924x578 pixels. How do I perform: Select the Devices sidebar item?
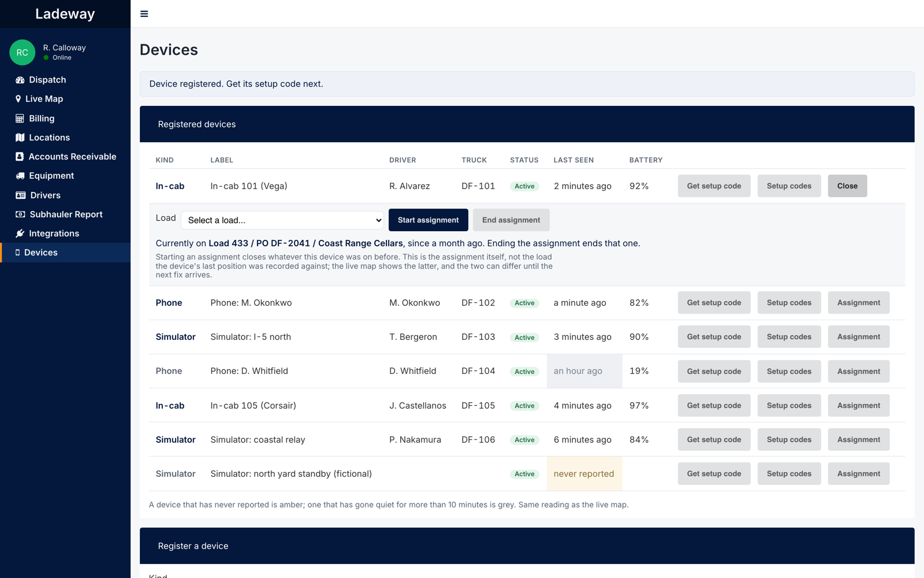pos(65,253)
